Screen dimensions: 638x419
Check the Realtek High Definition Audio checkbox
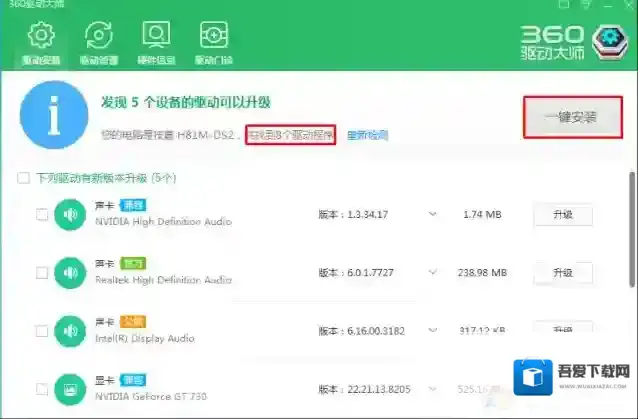(42, 273)
